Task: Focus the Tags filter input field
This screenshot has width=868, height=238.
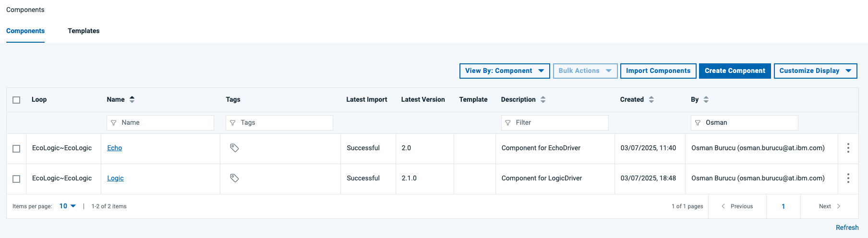Action: pos(279,123)
